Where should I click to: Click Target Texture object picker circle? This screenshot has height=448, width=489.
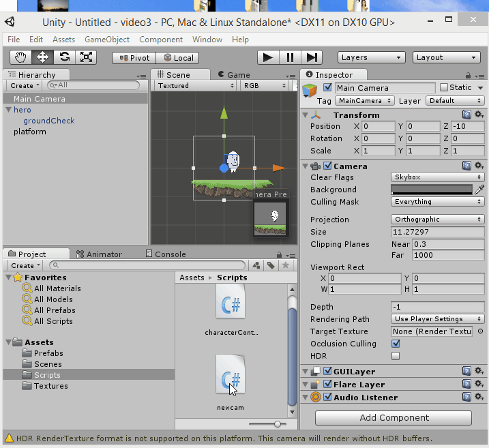tap(480, 331)
